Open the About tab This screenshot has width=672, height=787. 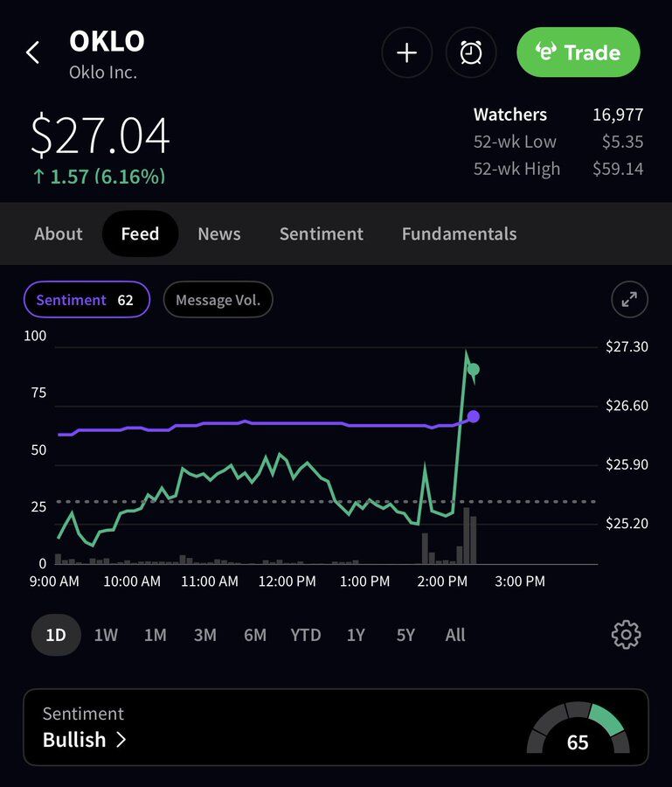coord(59,233)
